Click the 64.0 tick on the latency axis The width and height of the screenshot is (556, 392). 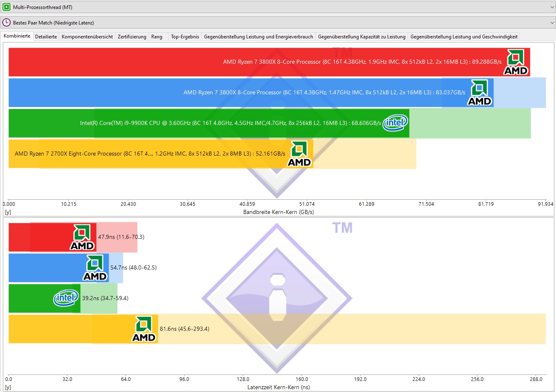click(x=126, y=379)
